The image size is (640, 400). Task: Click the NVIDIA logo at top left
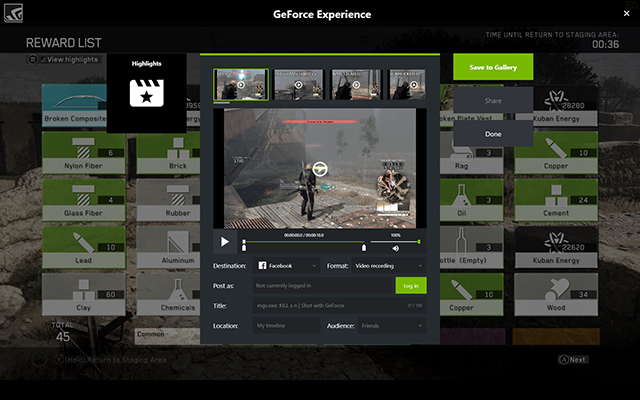[x=13, y=13]
